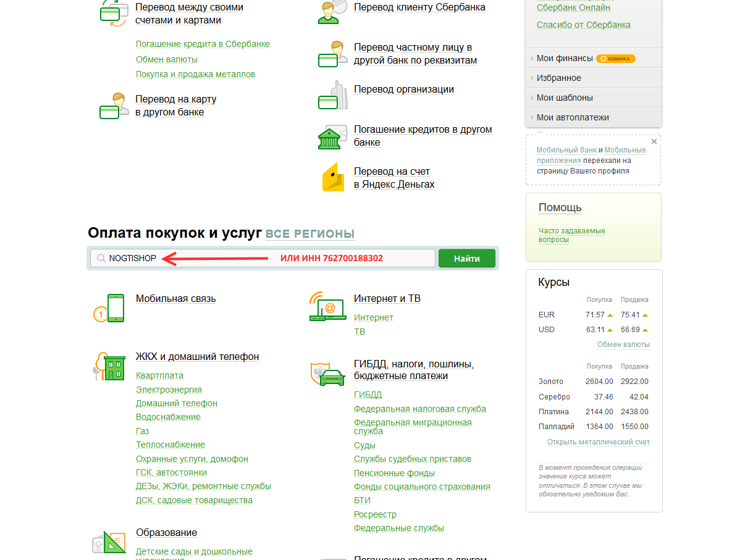Open the Интернет sublink
The width and height of the screenshot is (732, 560).
(x=374, y=317)
